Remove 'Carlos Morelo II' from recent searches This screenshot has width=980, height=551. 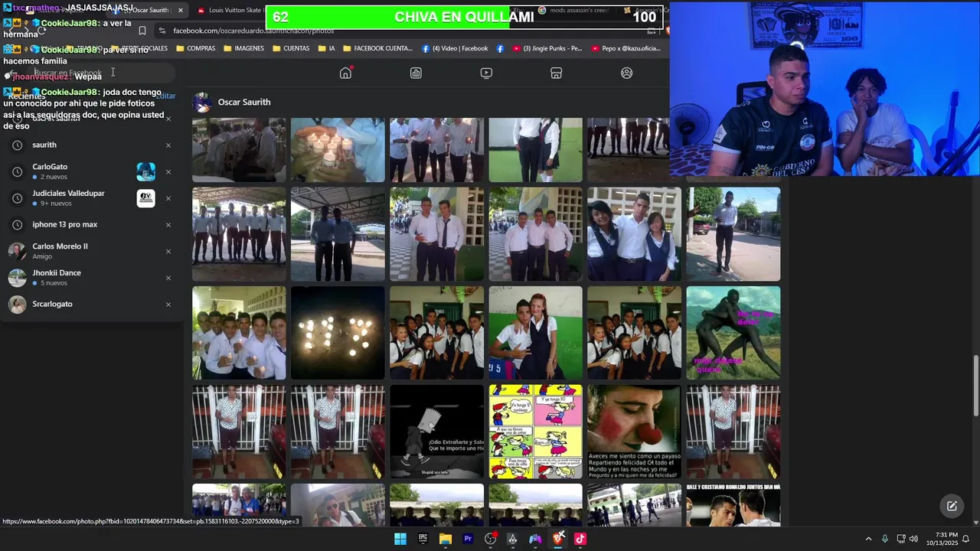click(x=168, y=251)
